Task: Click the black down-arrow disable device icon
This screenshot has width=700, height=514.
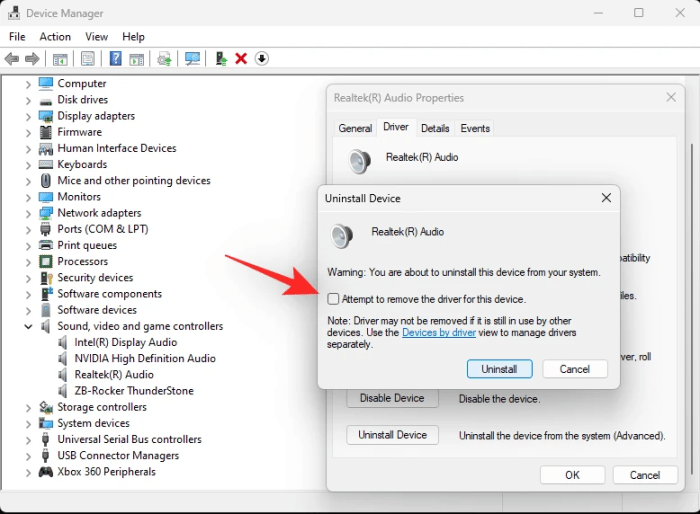Action: (262, 59)
